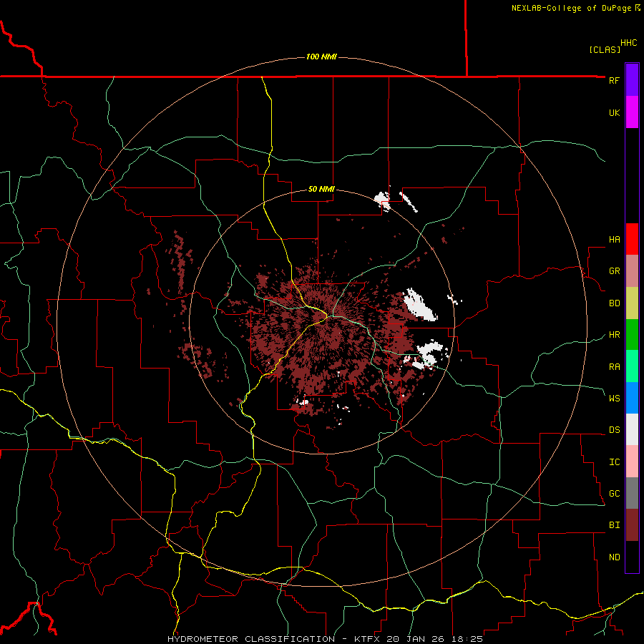The image size is (644, 644).
Task: Click the 'HA' legend label
Action: coord(614,240)
